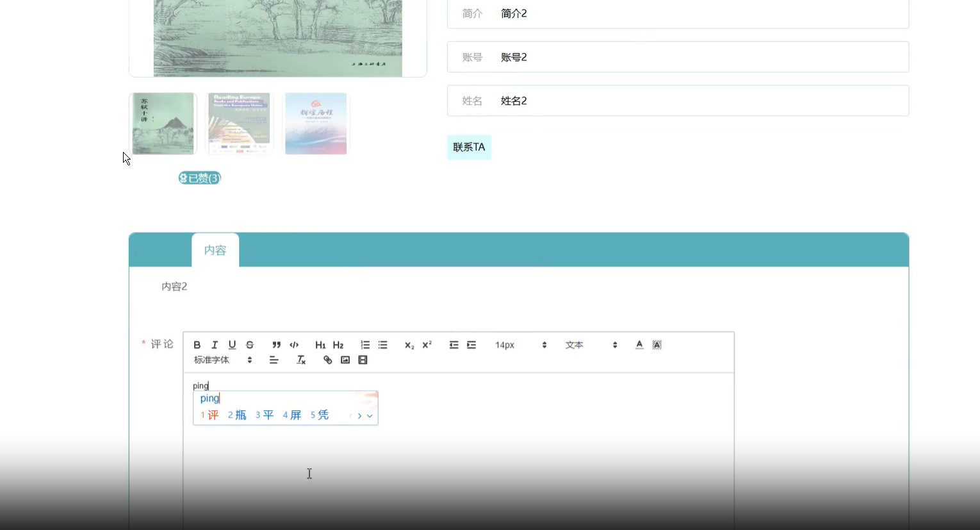The height and width of the screenshot is (530, 980).
Task: Insert a hyperlink into the comment
Action: [x=327, y=360]
